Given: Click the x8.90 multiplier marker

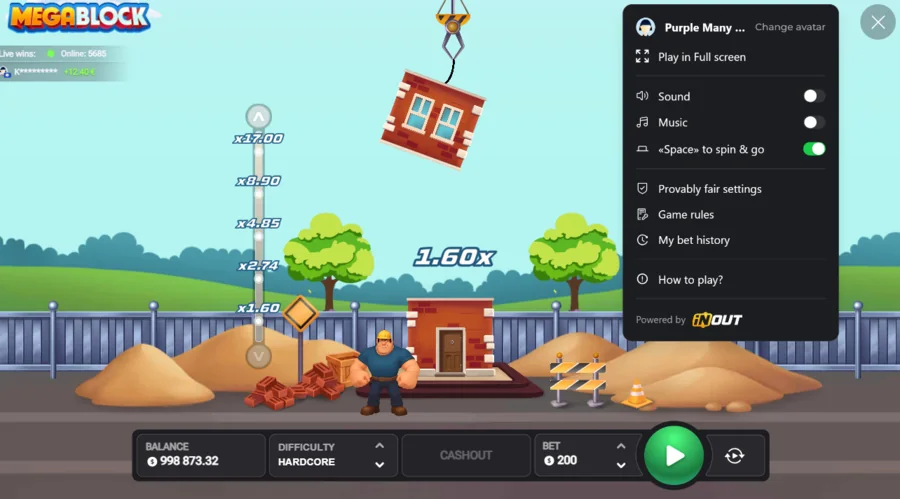Looking at the screenshot, I should [x=258, y=181].
